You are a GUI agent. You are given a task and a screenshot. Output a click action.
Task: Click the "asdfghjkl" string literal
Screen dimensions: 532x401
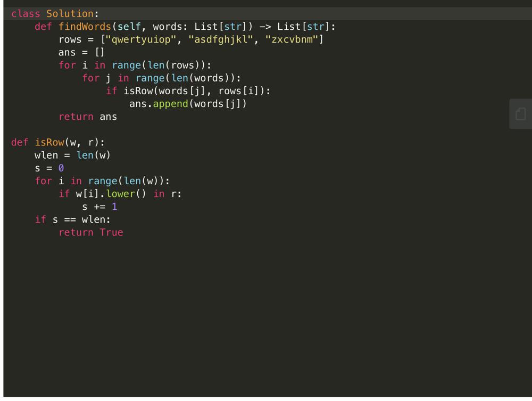pos(221,39)
